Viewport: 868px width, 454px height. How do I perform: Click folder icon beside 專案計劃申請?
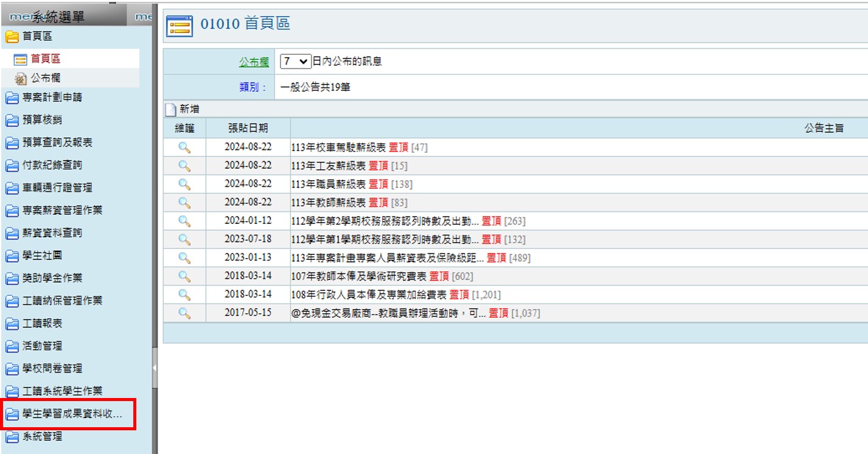[x=12, y=97]
